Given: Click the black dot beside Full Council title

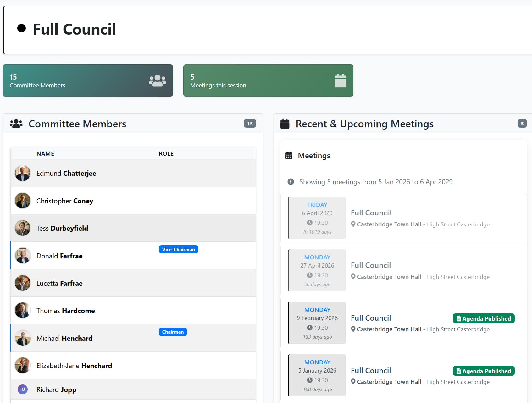Looking at the screenshot, I should tap(21, 28).
